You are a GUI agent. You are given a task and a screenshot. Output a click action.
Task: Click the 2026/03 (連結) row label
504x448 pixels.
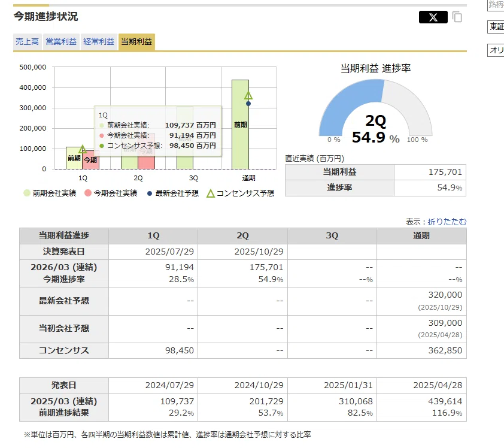tap(64, 267)
